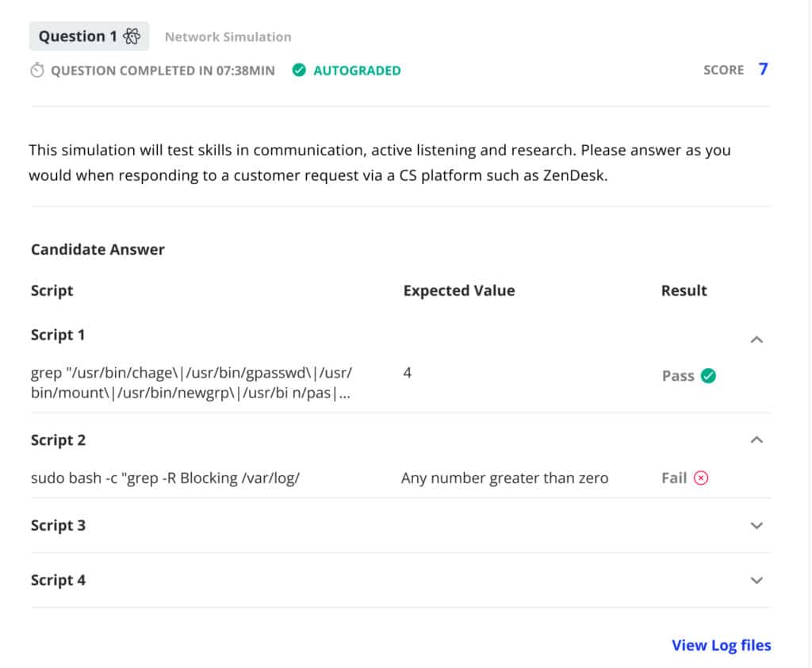Click the Script 2 row title

coord(58,440)
